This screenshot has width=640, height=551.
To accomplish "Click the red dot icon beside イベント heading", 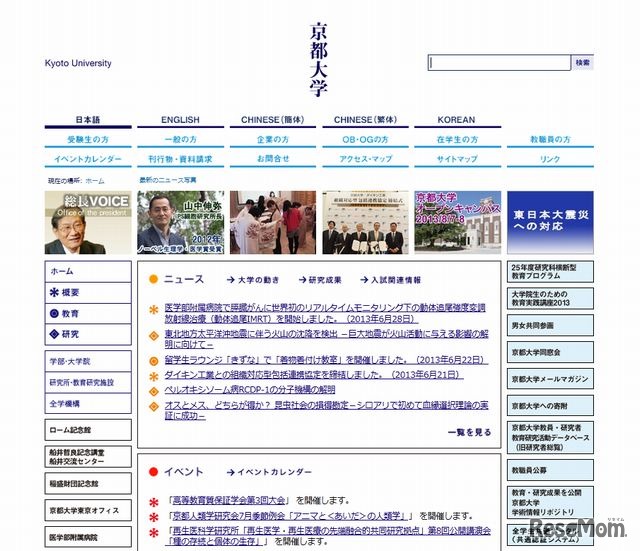I will coord(153,472).
